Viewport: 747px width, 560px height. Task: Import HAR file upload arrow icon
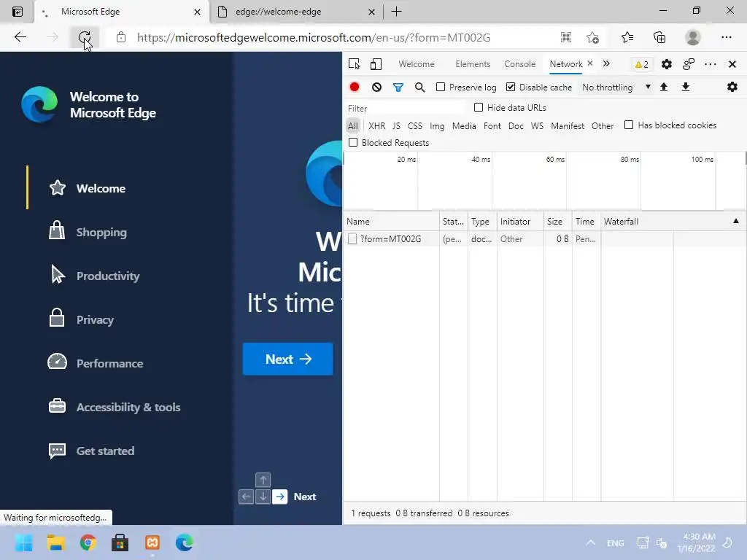tap(664, 87)
